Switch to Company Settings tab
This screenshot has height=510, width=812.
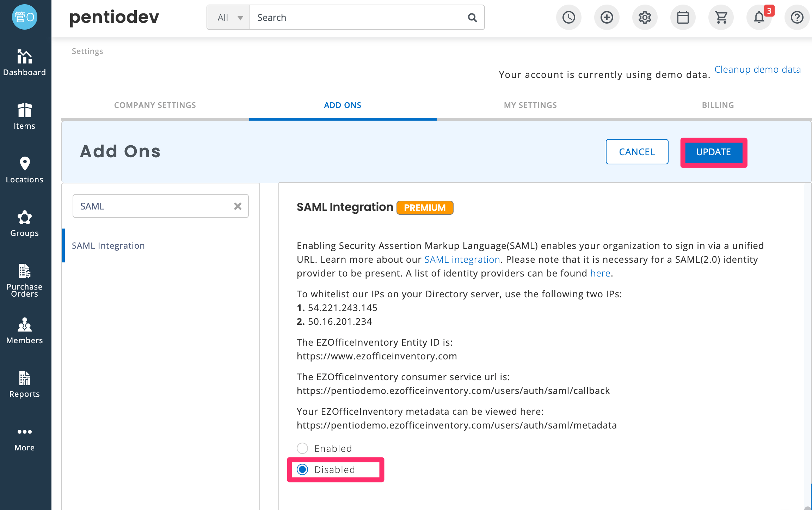coord(155,105)
